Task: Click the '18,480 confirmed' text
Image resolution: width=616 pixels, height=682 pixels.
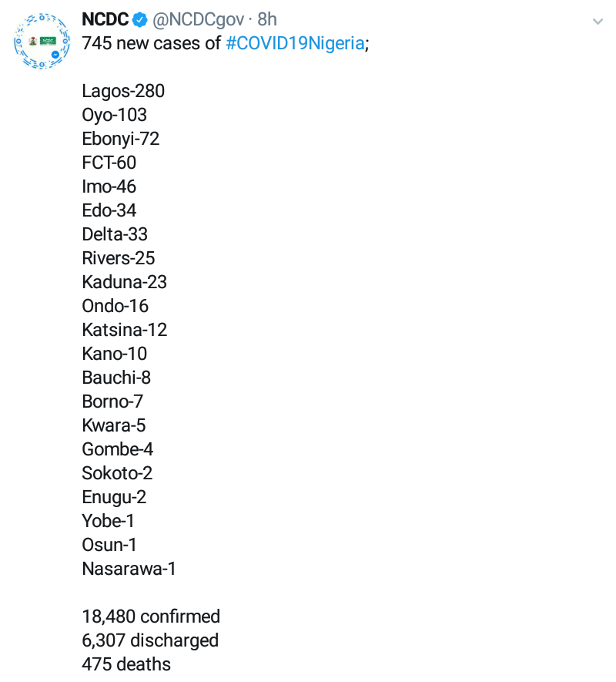Action: pyautogui.click(x=151, y=616)
